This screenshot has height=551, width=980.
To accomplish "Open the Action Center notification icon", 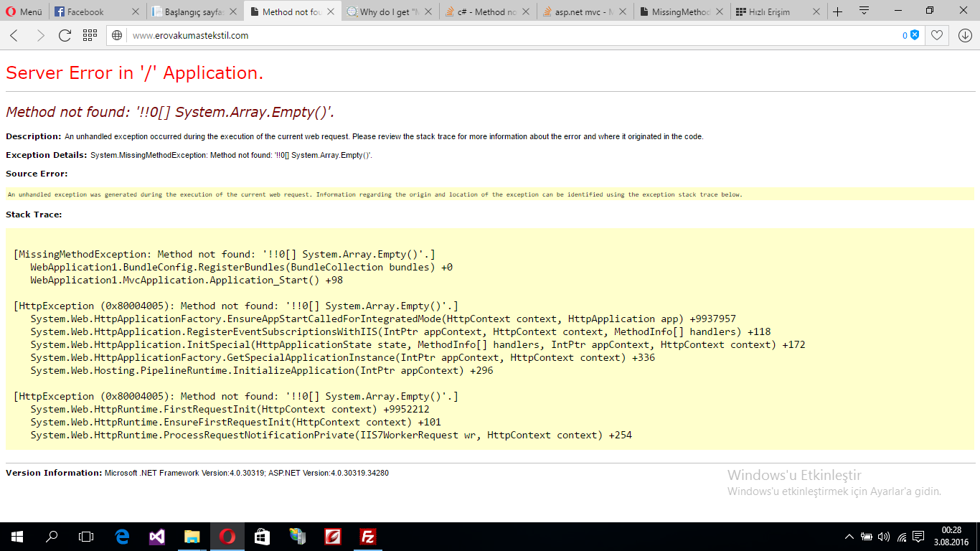I will click(x=918, y=537).
